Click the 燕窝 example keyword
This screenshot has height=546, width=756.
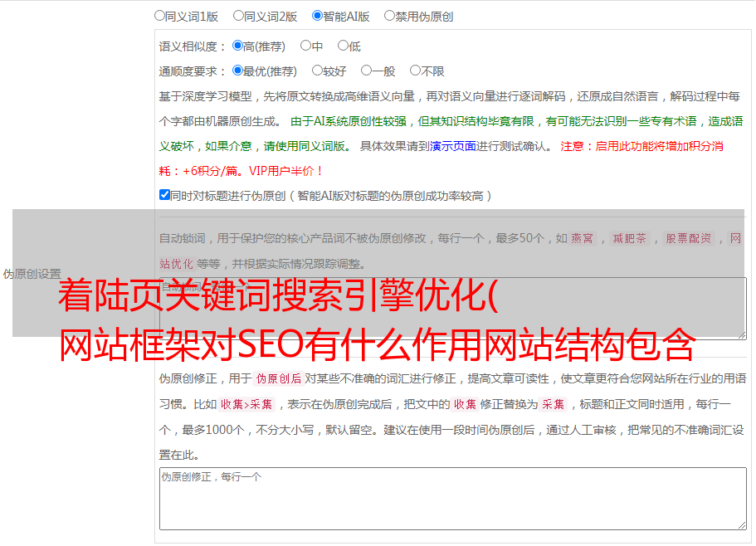582,238
